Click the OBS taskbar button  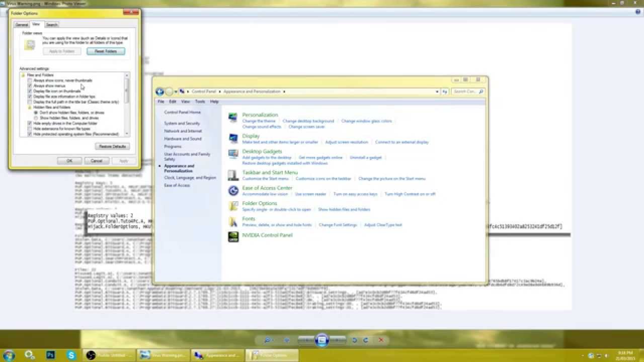click(x=109, y=355)
